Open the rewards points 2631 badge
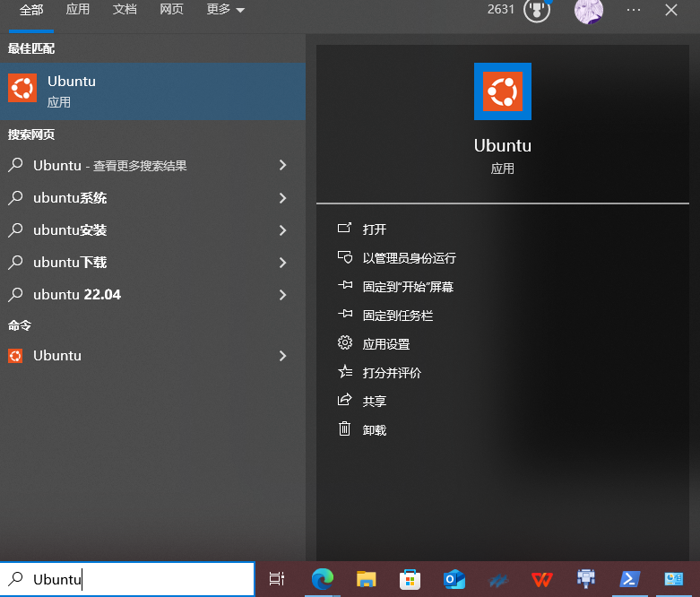This screenshot has width=700, height=597. (519, 10)
